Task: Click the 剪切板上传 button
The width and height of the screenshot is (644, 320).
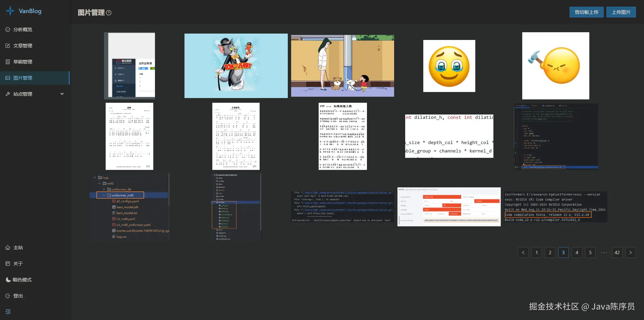Action: [x=586, y=12]
